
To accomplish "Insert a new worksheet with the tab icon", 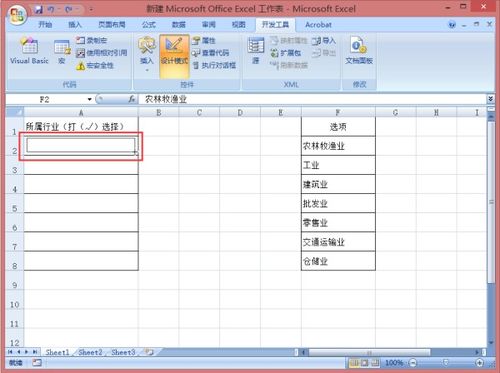I will (x=150, y=352).
